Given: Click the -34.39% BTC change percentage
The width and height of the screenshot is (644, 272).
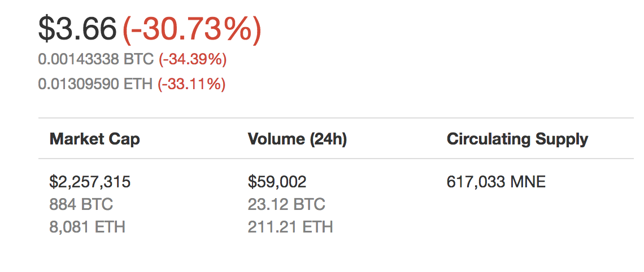Looking at the screenshot, I should (x=193, y=60).
